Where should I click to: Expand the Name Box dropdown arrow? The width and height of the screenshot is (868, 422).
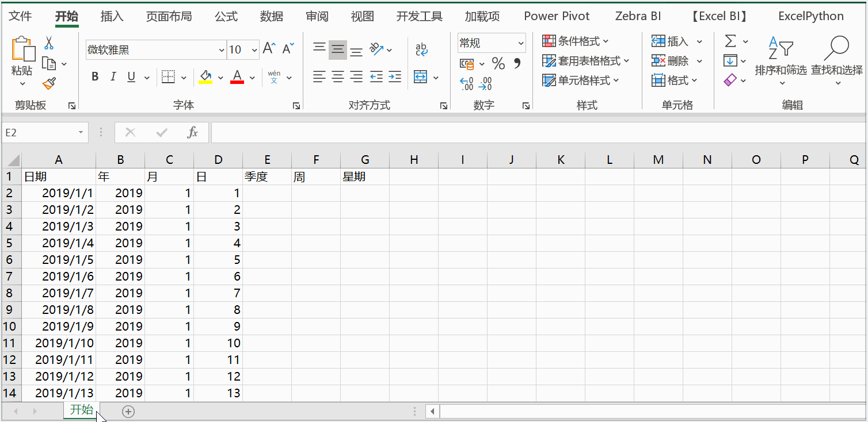click(81, 133)
